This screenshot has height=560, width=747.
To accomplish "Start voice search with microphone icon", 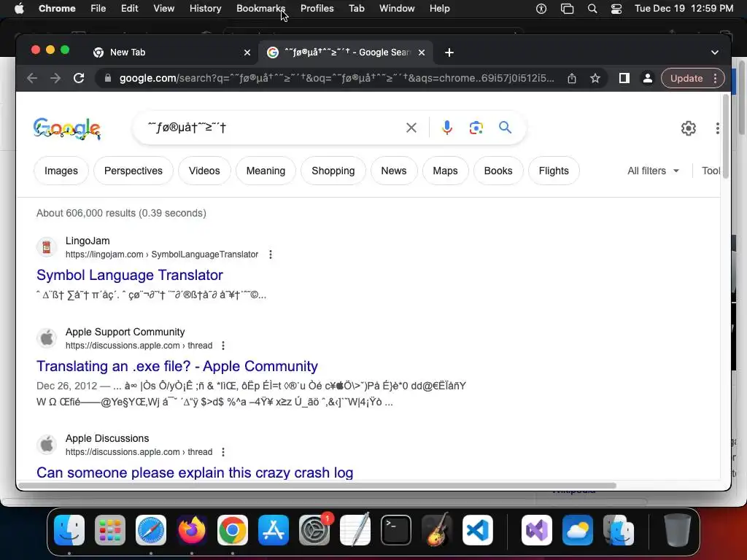I will (447, 128).
